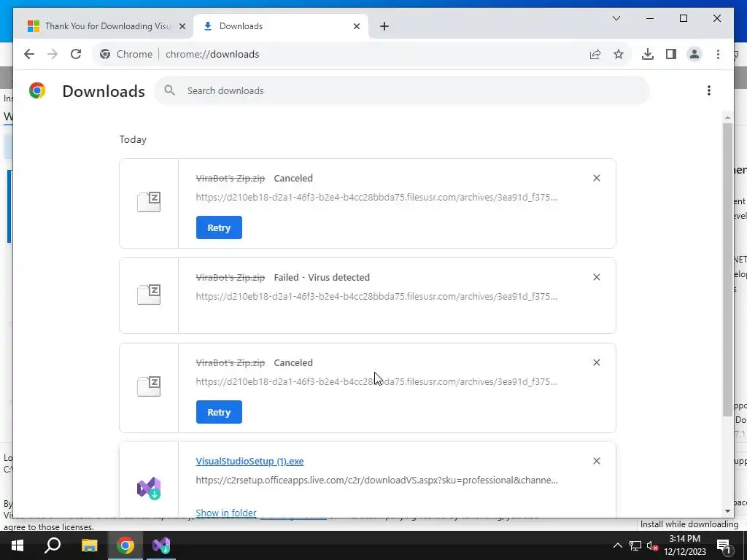Image resolution: width=747 pixels, height=560 pixels.
Task: Open the tab search chevron
Action: point(616,18)
